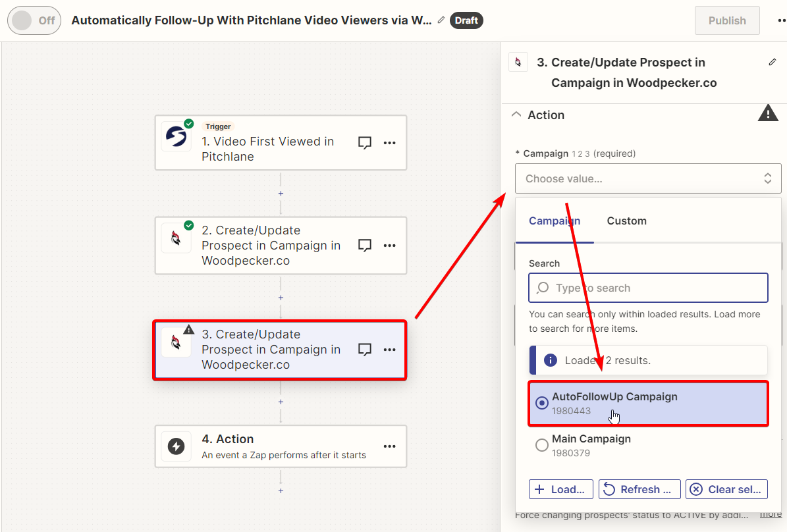Click the Publish button
The image size is (787, 532).
click(x=727, y=20)
